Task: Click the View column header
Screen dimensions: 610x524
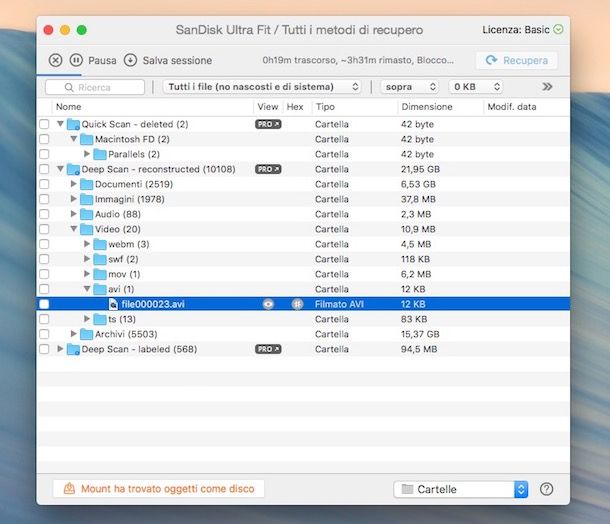Action: 268,107
